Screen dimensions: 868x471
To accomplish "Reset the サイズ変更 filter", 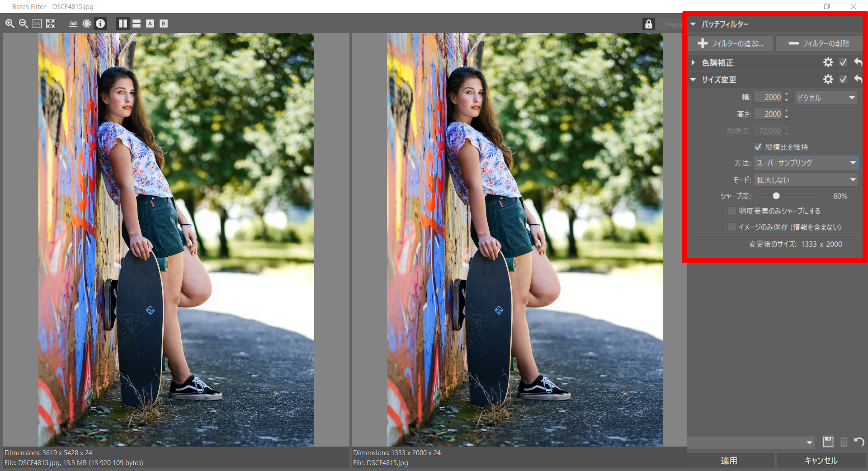I will [x=858, y=80].
